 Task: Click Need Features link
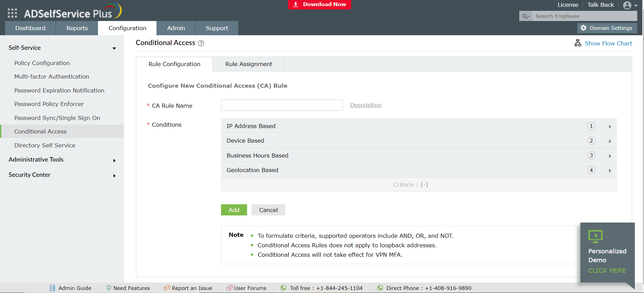click(132, 288)
